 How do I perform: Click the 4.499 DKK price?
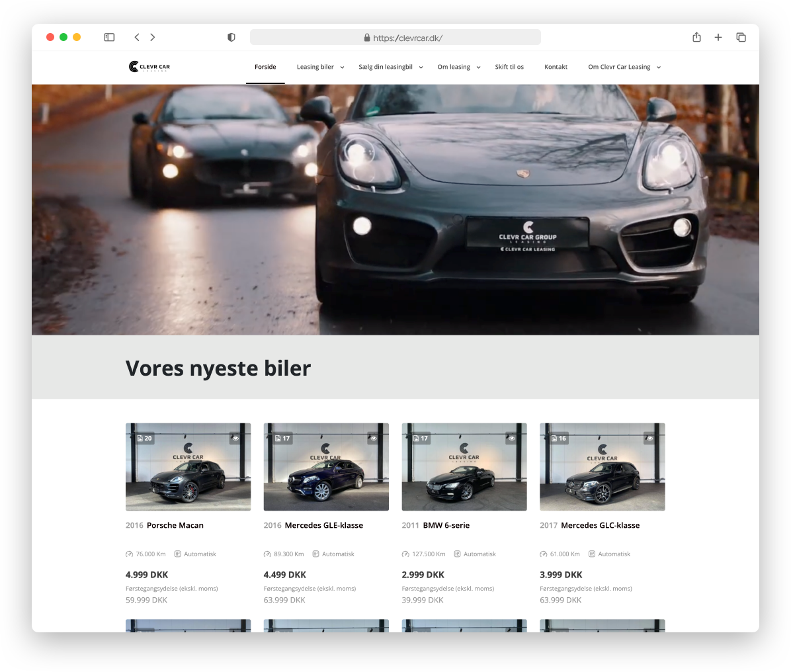click(x=285, y=575)
